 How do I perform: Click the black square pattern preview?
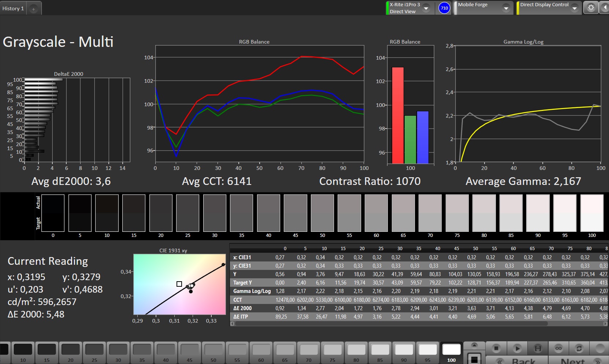click(x=474, y=358)
